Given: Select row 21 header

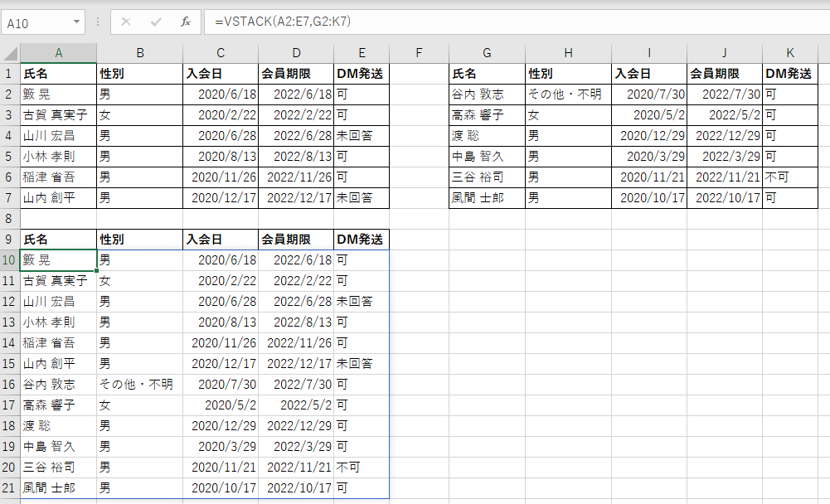Looking at the screenshot, I should pyautogui.click(x=10, y=488).
